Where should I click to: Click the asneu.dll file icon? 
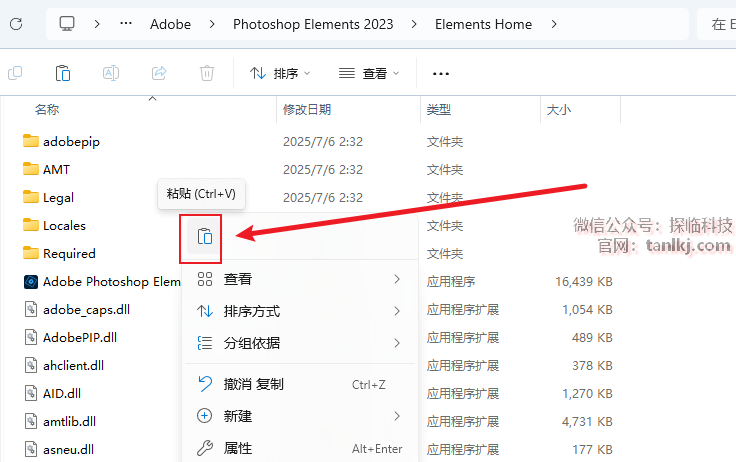(31, 449)
